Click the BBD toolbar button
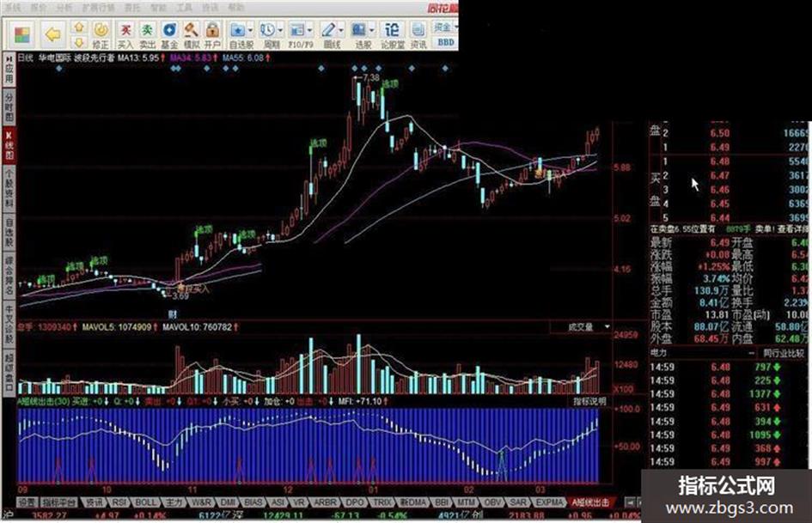 (446, 42)
